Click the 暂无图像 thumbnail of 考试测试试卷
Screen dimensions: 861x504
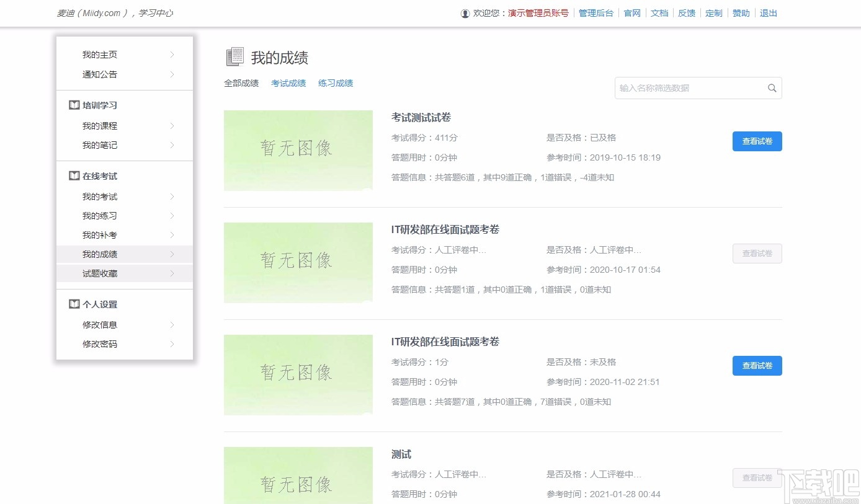298,151
